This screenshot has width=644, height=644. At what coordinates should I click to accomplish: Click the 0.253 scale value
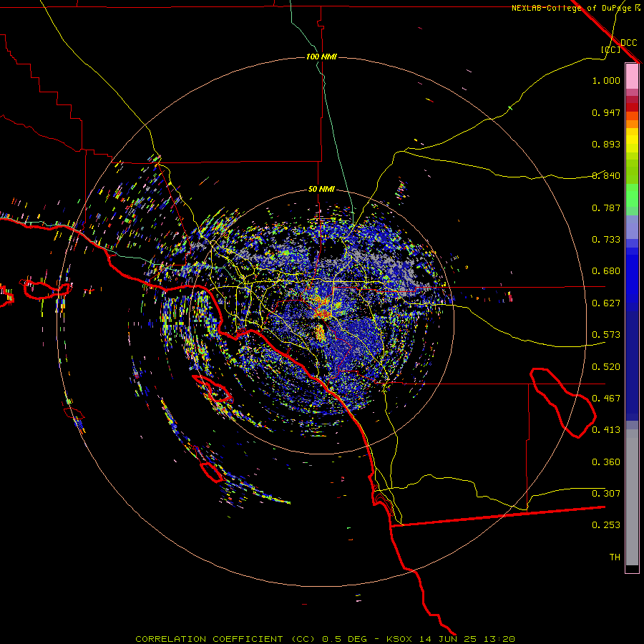pyautogui.click(x=606, y=525)
